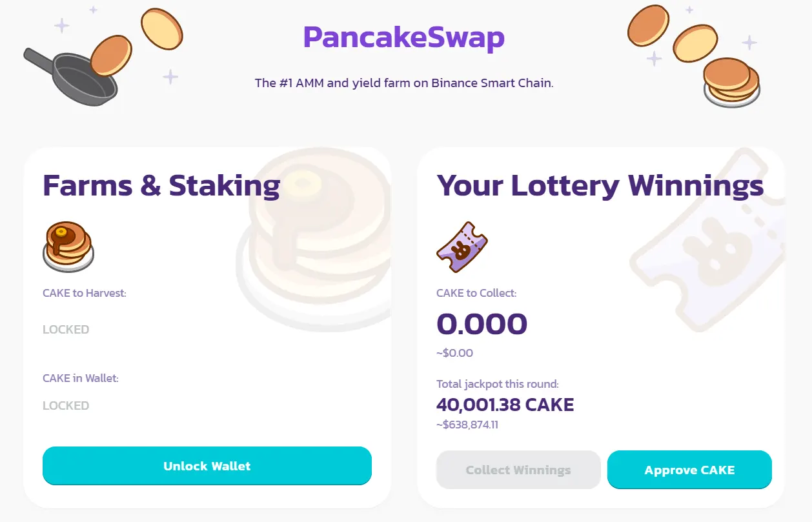Select the Your Lottery Winnings heading
The image size is (812, 522).
click(x=600, y=185)
